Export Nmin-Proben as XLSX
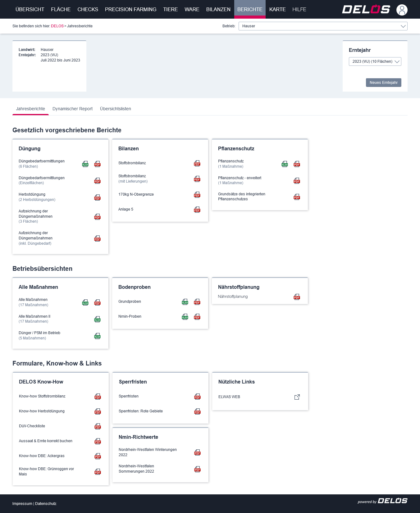The width and height of the screenshot is (420, 513). 185,317
